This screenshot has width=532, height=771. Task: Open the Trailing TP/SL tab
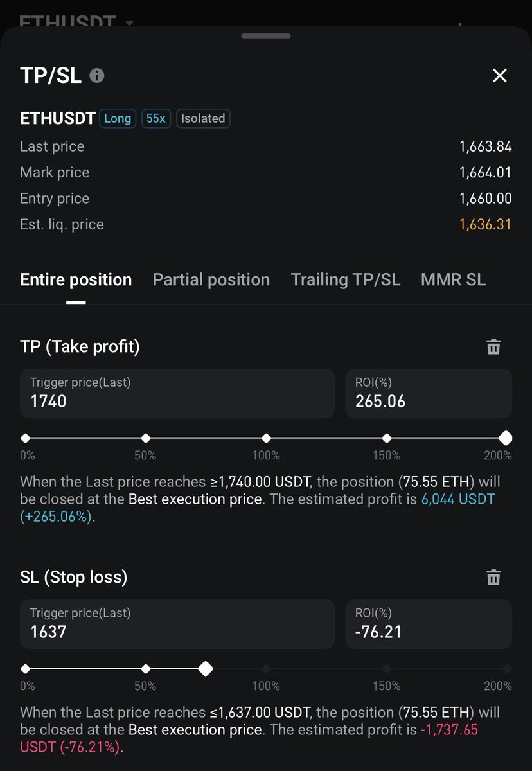346,280
